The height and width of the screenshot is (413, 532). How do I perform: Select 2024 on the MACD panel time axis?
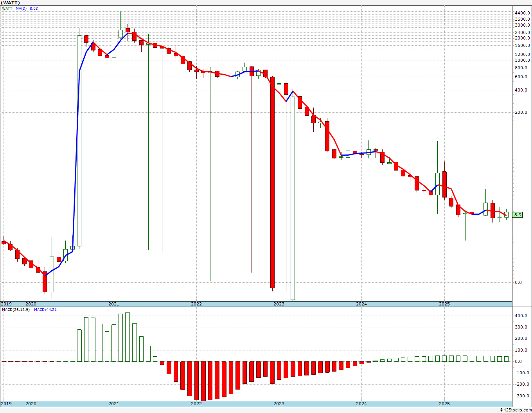361,404
